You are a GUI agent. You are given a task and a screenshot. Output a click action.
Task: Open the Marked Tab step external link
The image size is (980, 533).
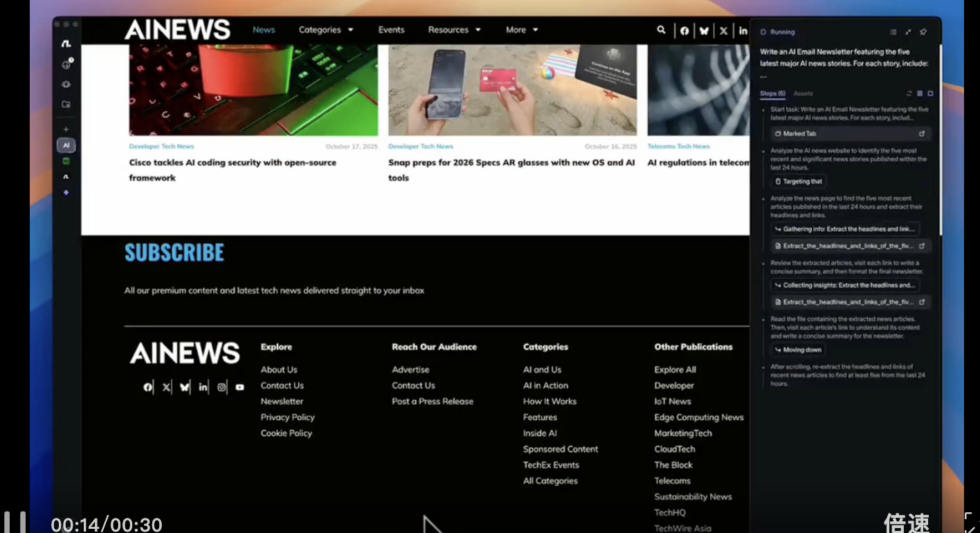921,134
